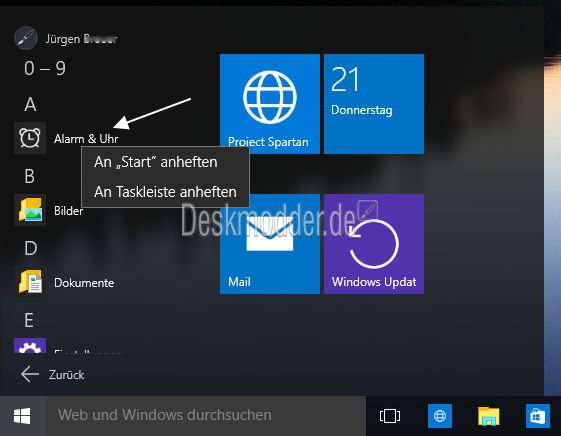The height and width of the screenshot is (436, 561).
Task: Open the calendar tile showing 21 Donnerstag
Action: point(374,104)
